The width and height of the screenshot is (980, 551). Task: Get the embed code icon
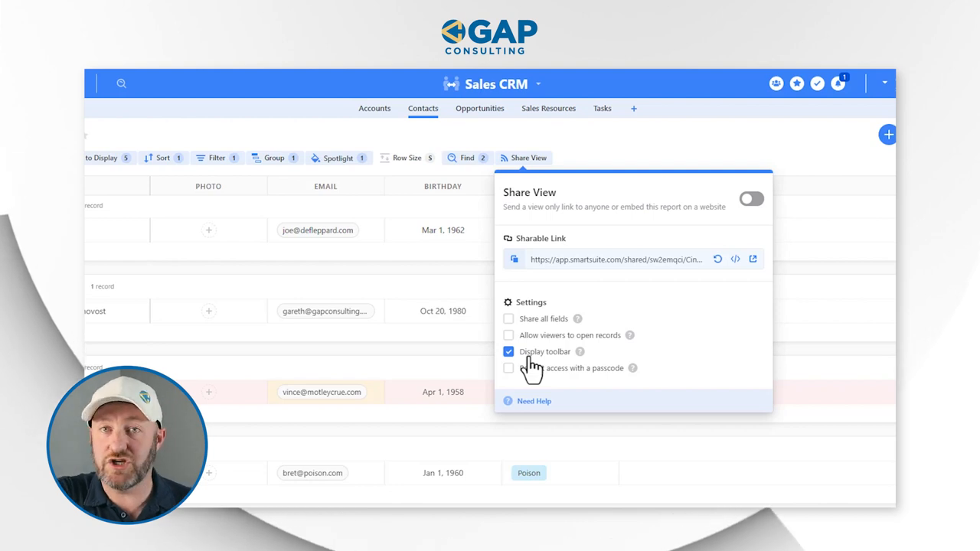point(735,259)
